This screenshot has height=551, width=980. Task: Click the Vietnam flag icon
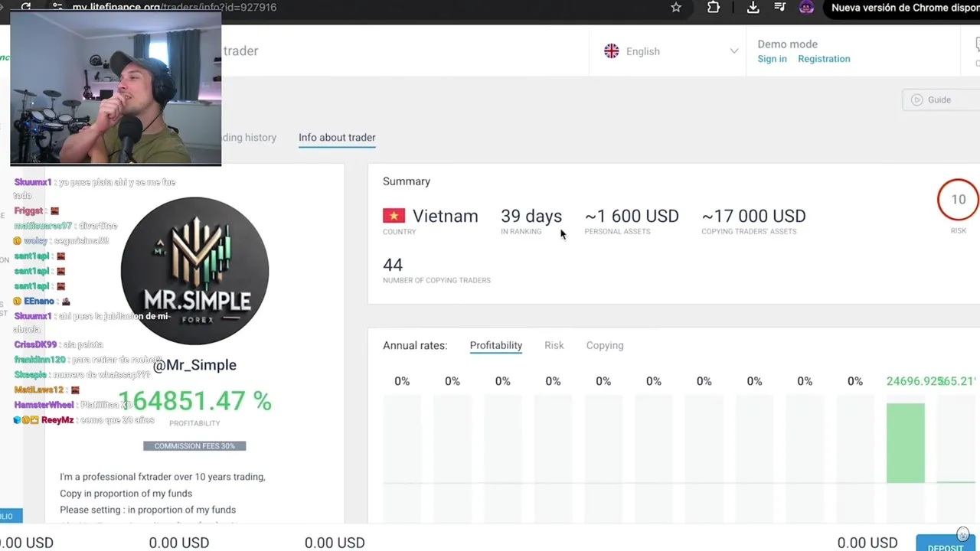(x=394, y=217)
